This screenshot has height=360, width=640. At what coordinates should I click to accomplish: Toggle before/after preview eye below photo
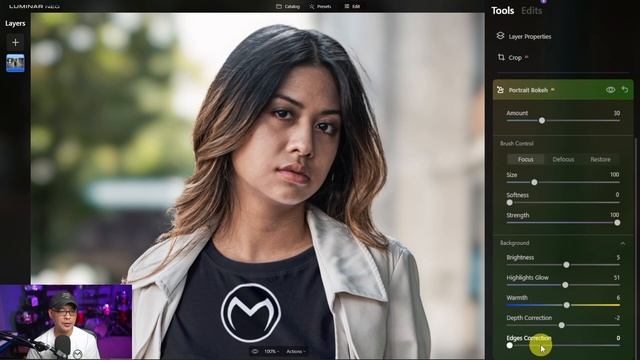coord(255,351)
